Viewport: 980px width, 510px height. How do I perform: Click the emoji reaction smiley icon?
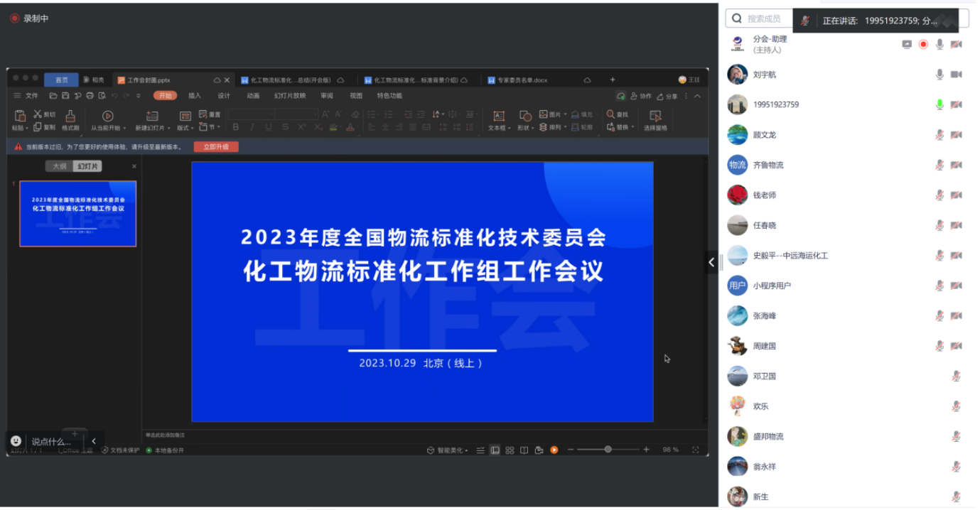16,441
